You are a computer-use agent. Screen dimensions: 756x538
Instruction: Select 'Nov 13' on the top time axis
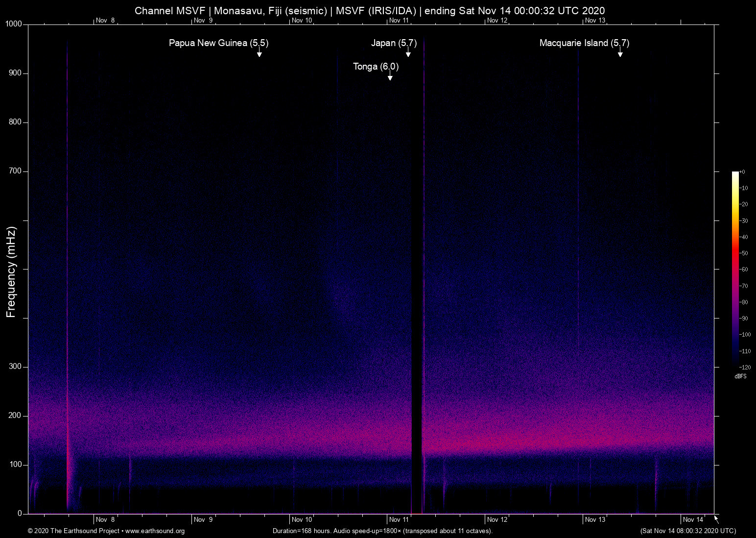pos(595,20)
